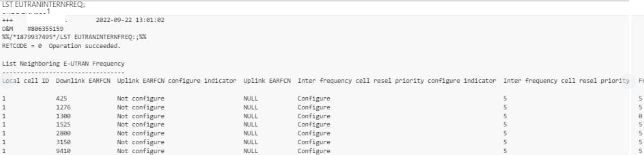Select downlink EARFCN value 1525
The width and height of the screenshot is (644, 155).
point(63,124)
